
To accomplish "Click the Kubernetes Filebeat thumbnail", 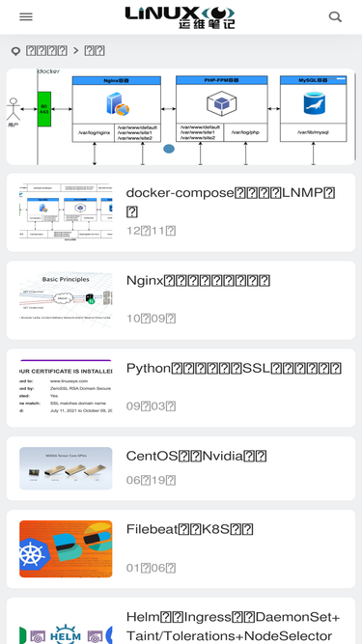I will [66, 549].
